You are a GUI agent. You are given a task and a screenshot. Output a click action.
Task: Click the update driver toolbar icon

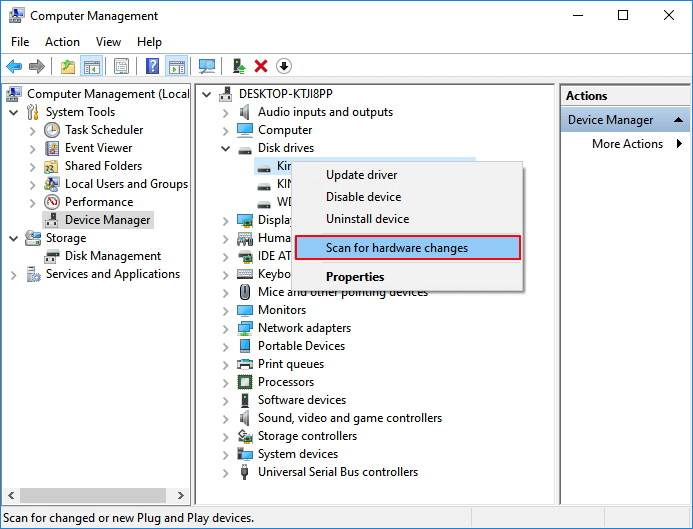[238, 66]
